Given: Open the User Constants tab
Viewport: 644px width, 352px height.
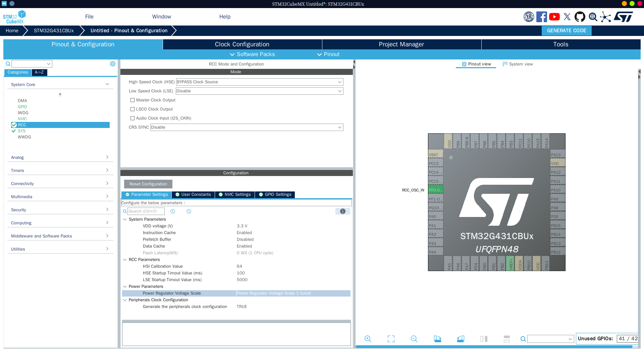Looking at the screenshot, I should pos(193,194).
